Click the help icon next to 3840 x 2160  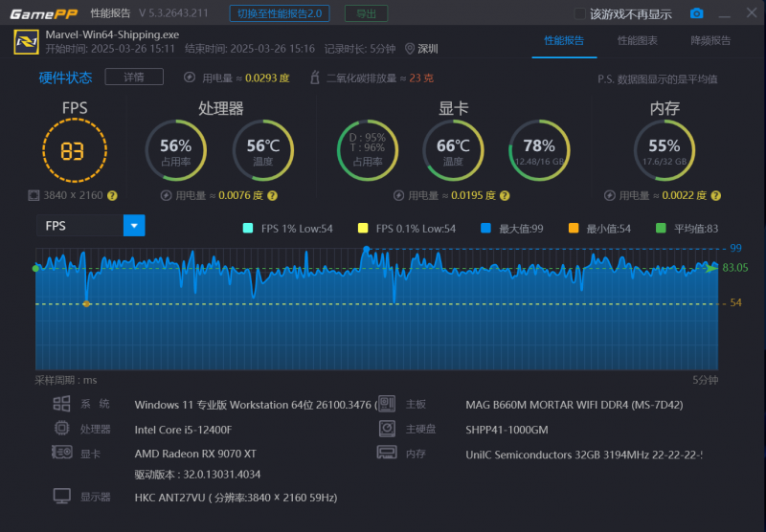coord(112,196)
